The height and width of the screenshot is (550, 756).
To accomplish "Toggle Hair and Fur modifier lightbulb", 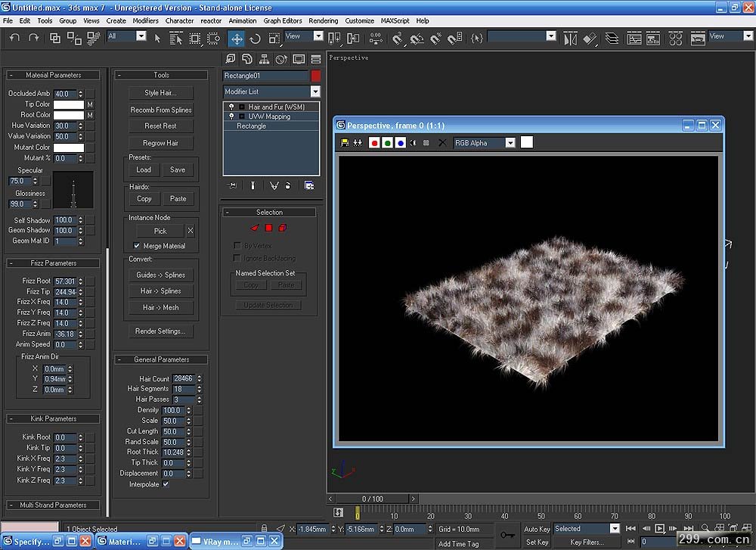I will click(x=232, y=107).
